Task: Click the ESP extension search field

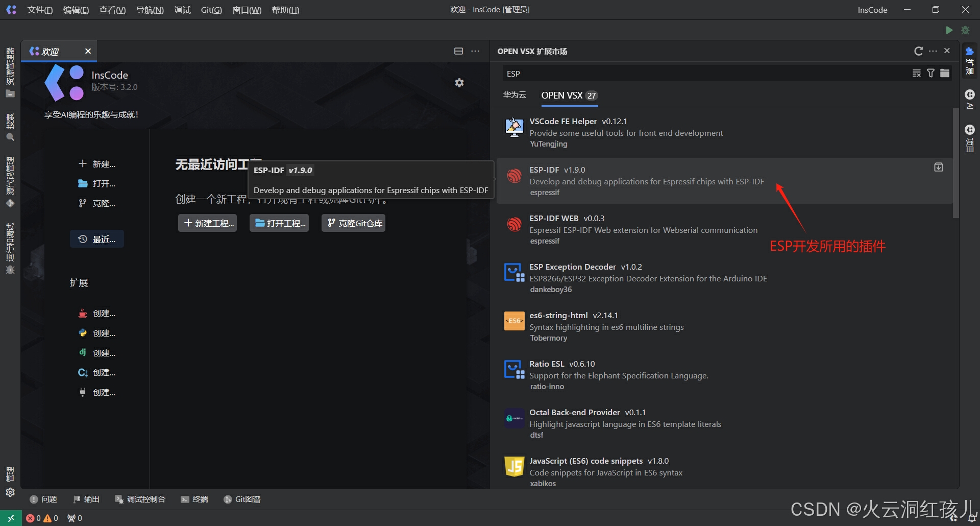Action: click(x=707, y=74)
